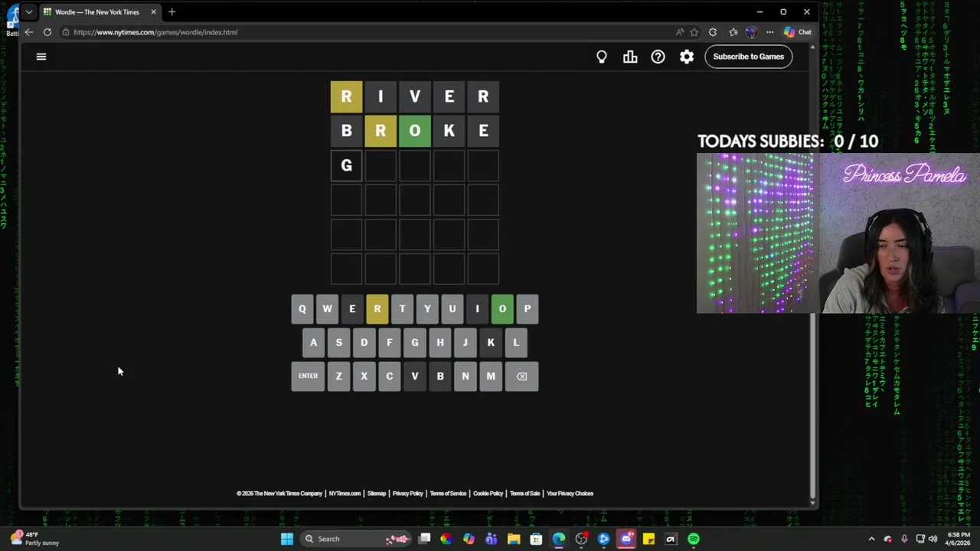Open the Cookie Policy footer link
The width and height of the screenshot is (980, 551).
coord(488,494)
